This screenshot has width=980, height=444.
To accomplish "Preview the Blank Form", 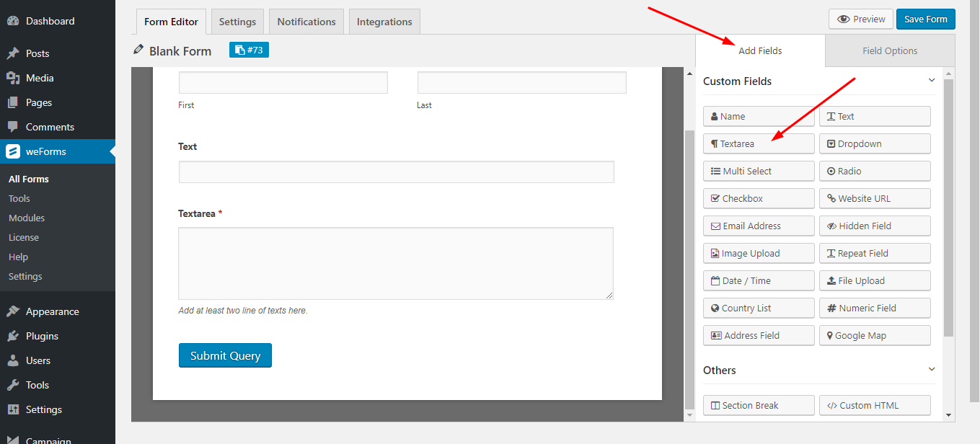I will click(860, 19).
